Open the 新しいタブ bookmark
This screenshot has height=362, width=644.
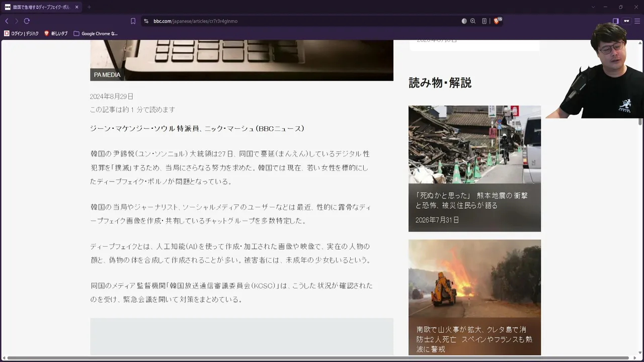tap(56, 34)
